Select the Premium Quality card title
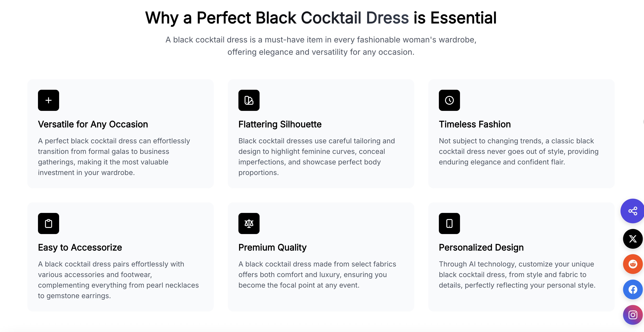Viewport: 644px width, 332px height. coord(272,247)
